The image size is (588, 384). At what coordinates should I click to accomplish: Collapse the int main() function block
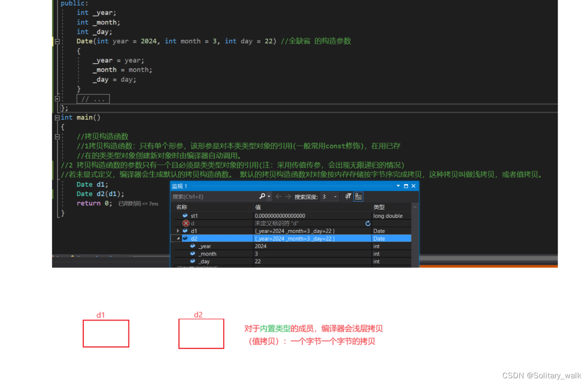click(57, 118)
